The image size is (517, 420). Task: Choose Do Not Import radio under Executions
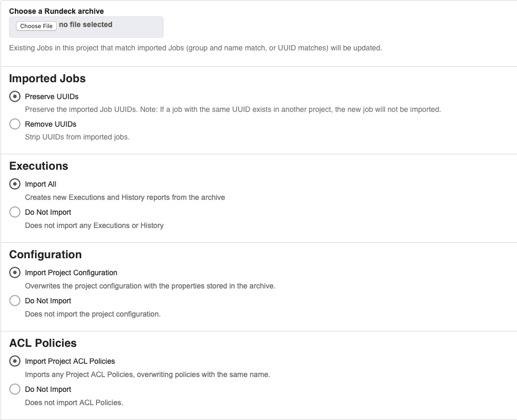point(15,212)
